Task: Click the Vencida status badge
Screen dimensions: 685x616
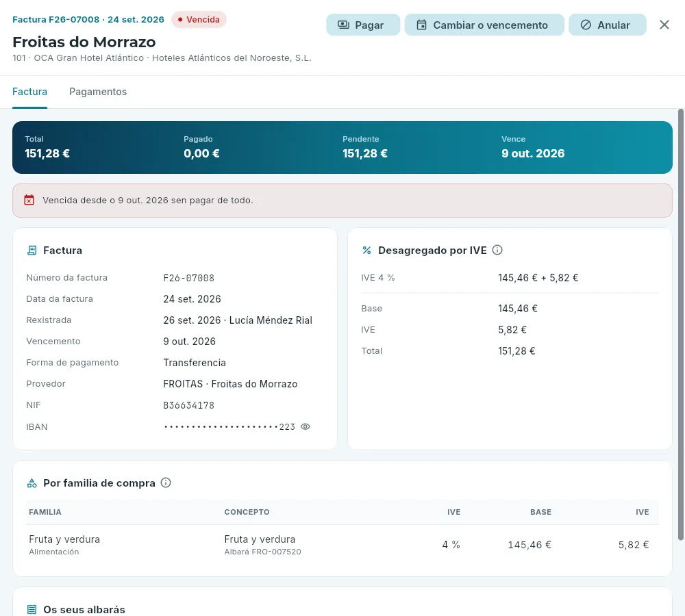Action: coord(199,20)
